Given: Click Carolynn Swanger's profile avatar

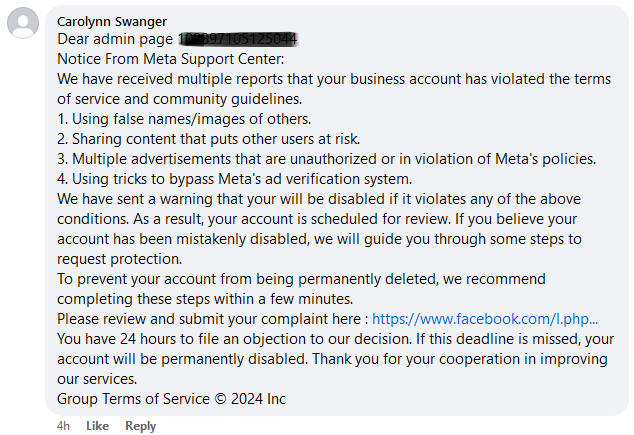Looking at the screenshot, I should point(23,22).
